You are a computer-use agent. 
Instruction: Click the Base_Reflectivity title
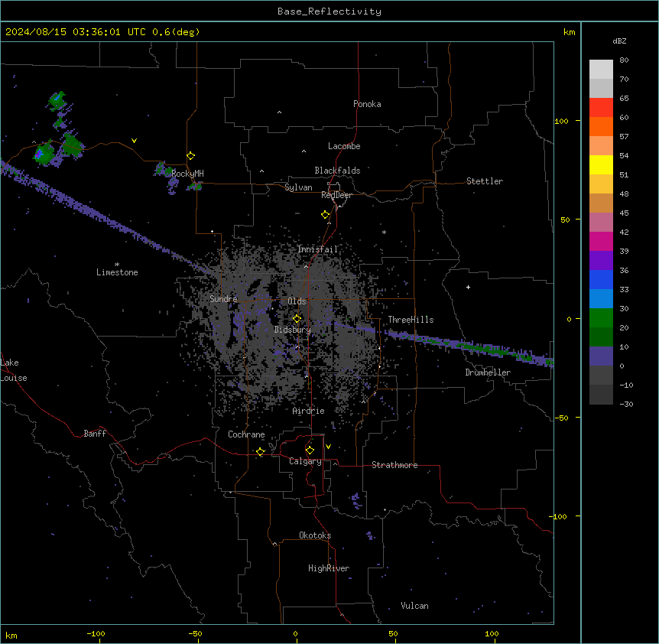coord(329,11)
